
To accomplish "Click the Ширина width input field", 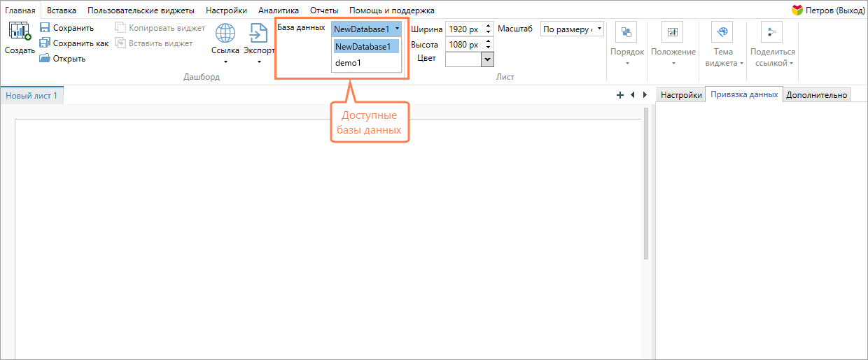I will click(x=464, y=29).
